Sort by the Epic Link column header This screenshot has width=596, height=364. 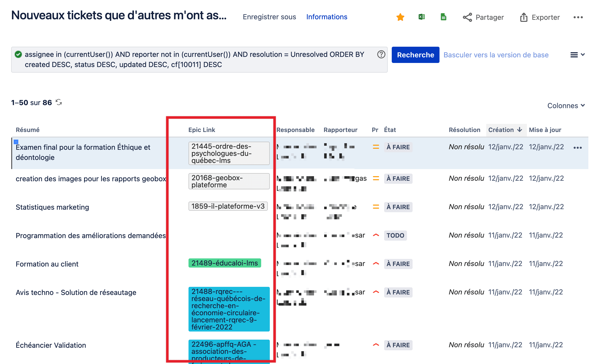coord(202,130)
